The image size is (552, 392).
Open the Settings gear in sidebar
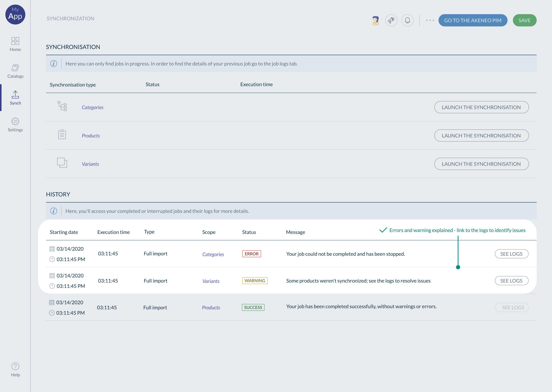pos(15,125)
